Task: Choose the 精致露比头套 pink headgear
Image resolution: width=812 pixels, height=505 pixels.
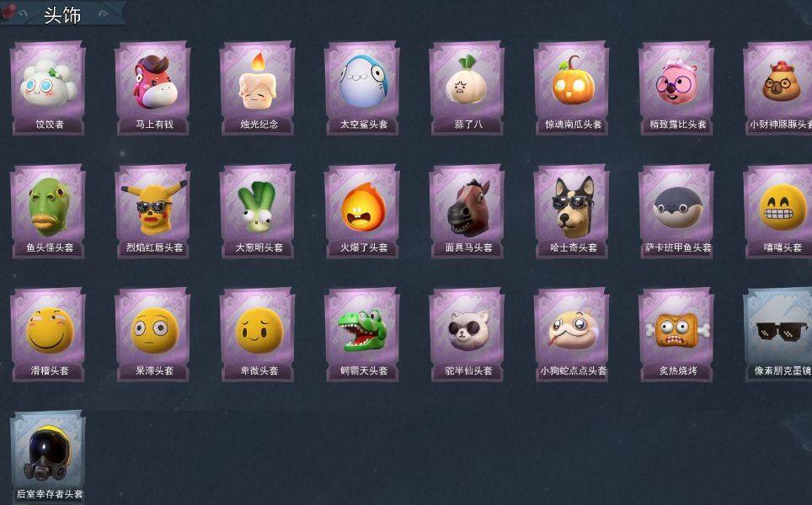Action: coord(676,88)
